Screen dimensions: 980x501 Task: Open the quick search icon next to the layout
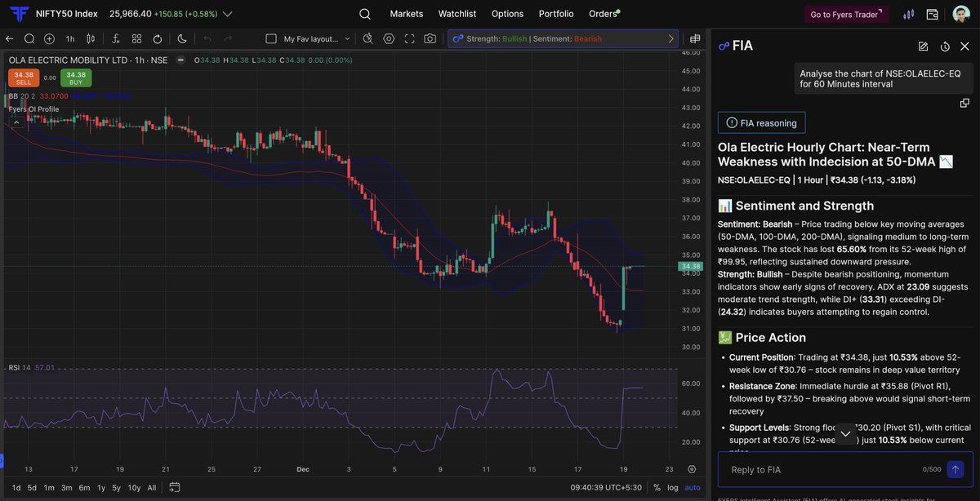tap(367, 38)
